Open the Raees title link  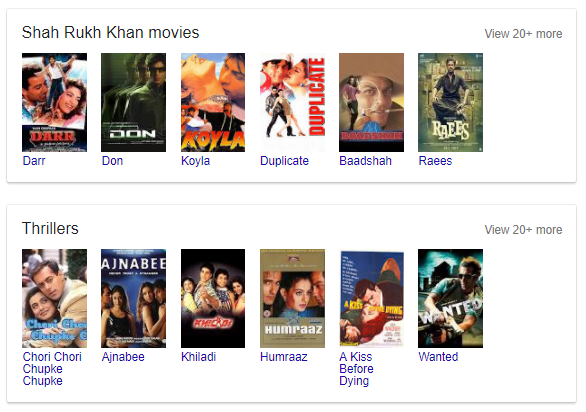coord(435,161)
